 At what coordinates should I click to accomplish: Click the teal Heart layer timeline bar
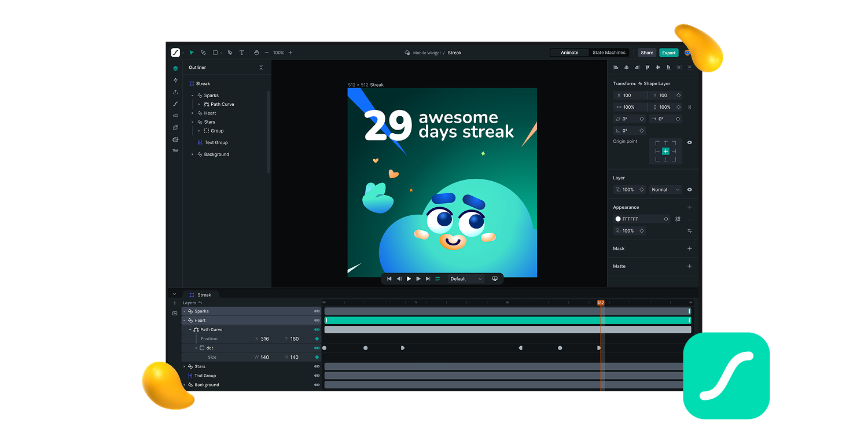(x=507, y=321)
